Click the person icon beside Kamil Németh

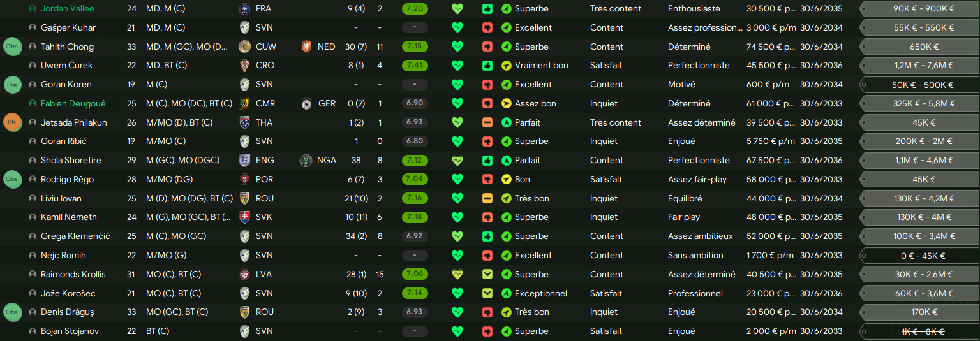[33, 217]
